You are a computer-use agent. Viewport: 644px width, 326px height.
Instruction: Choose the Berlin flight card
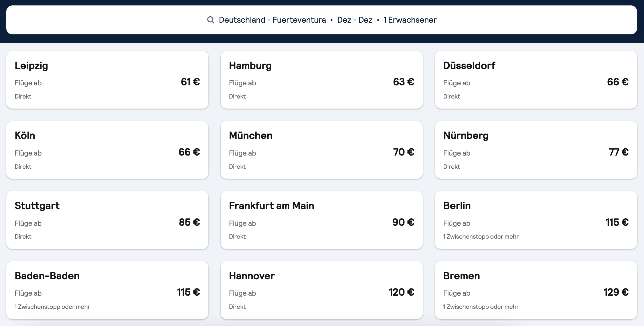click(x=536, y=220)
